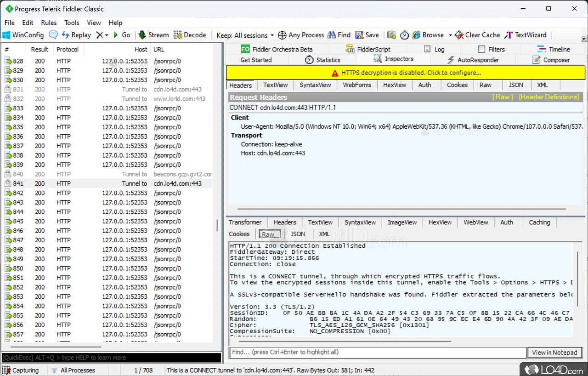Image resolution: width=588 pixels, height=376 pixels.
Task: Click the QuickExec command input box
Action: click(111, 358)
